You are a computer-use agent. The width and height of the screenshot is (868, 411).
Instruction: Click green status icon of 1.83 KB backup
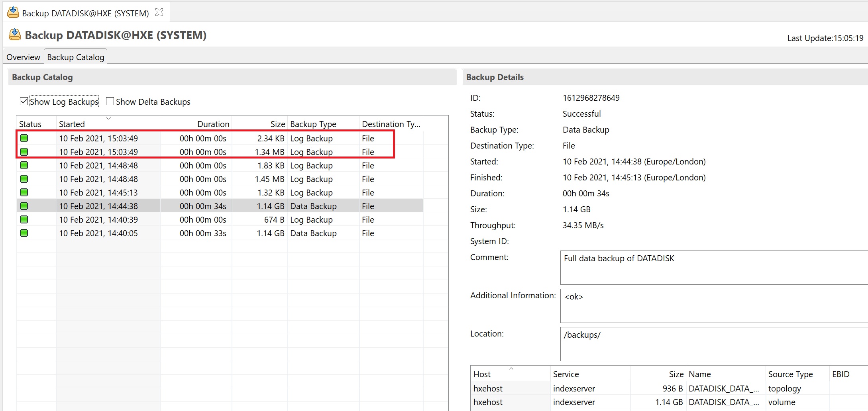coord(24,165)
